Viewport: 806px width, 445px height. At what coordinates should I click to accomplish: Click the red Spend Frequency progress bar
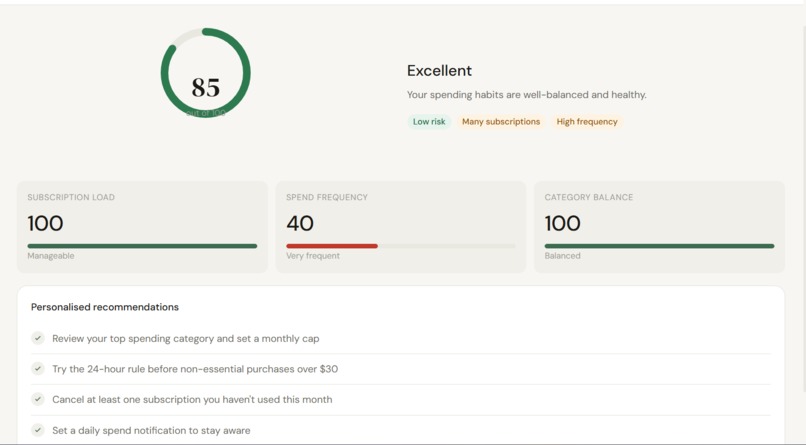pos(332,246)
